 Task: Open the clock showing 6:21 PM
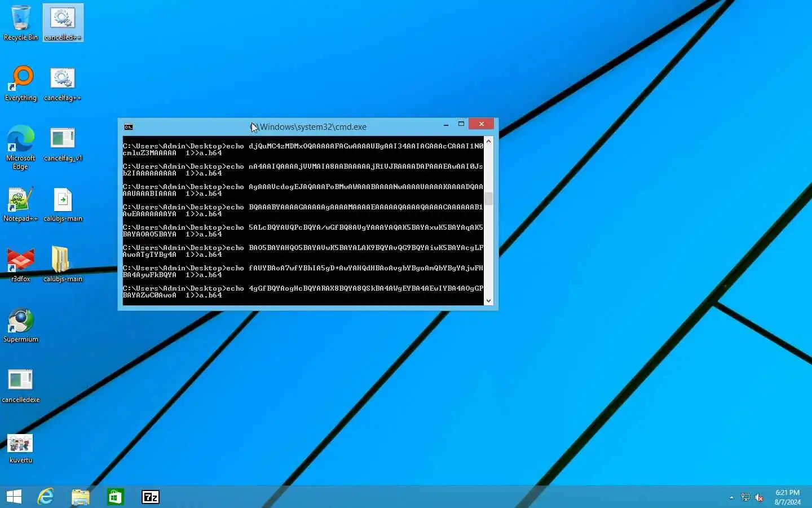[787, 497]
